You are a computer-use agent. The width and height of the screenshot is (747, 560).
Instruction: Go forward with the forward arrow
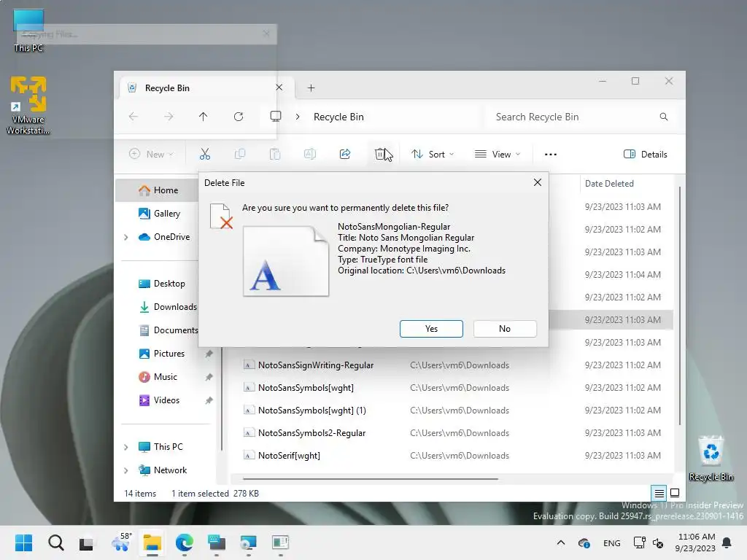click(x=169, y=117)
